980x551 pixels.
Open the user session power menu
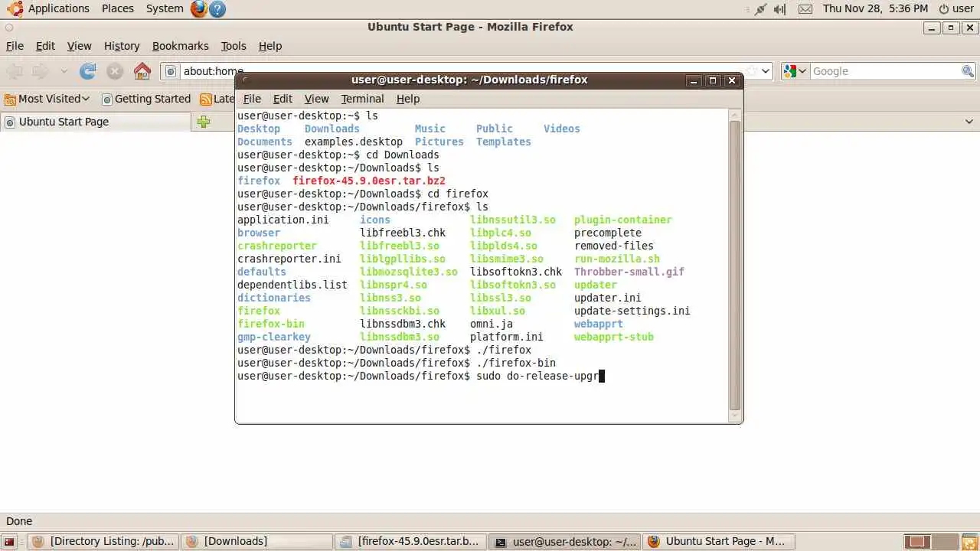click(955, 9)
